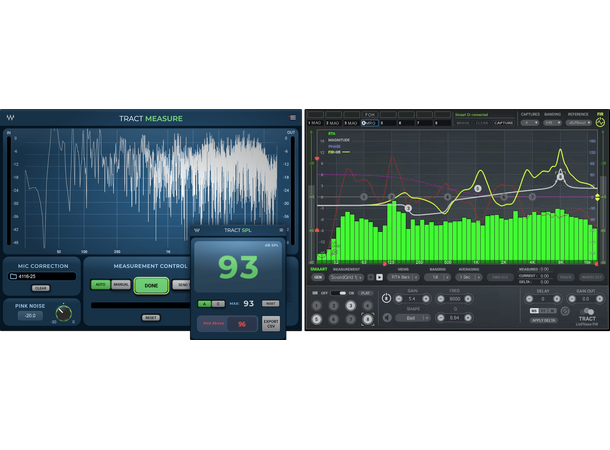Open mic correction file folder icon
610x450 pixels.
[x=13, y=276]
